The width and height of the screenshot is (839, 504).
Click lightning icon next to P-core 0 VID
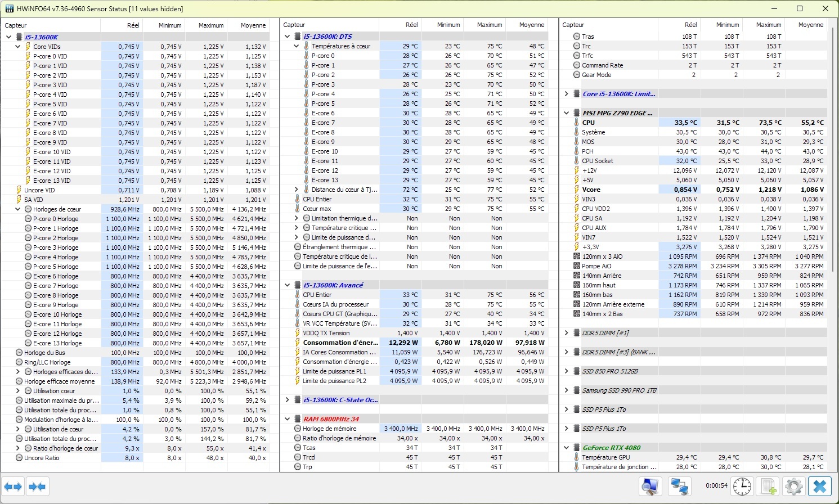click(28, 56)
